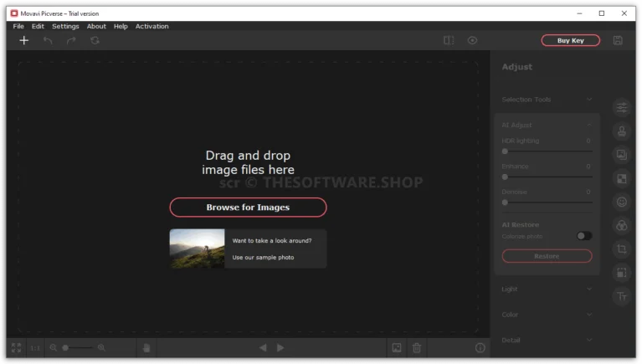Click the info icon in bottom bar
Viewport: 642px width, 364px height.
(480, 347)
